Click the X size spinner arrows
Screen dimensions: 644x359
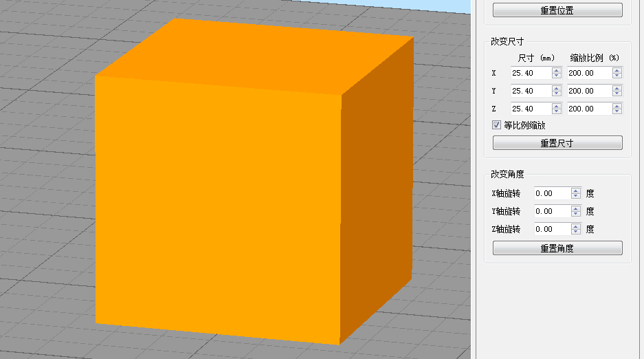(557, 73)
